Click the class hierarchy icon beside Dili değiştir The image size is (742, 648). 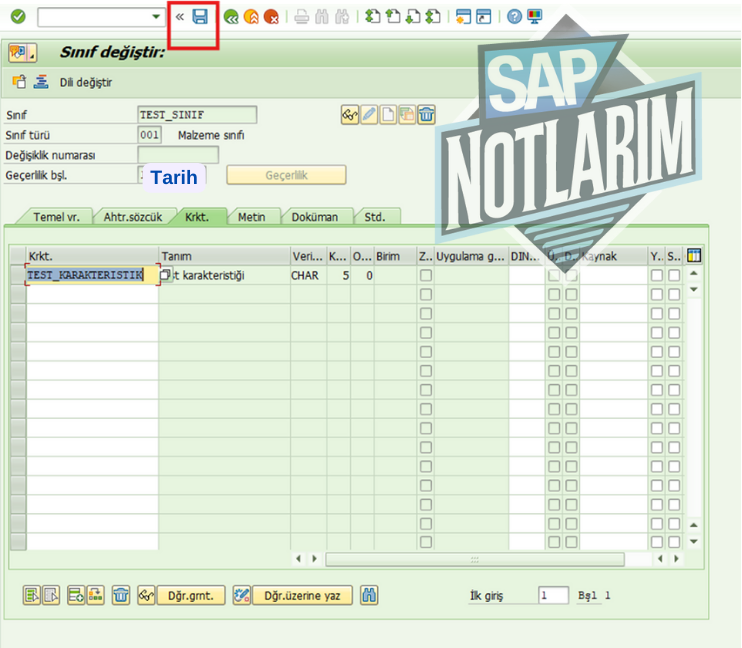pos(41,82)
